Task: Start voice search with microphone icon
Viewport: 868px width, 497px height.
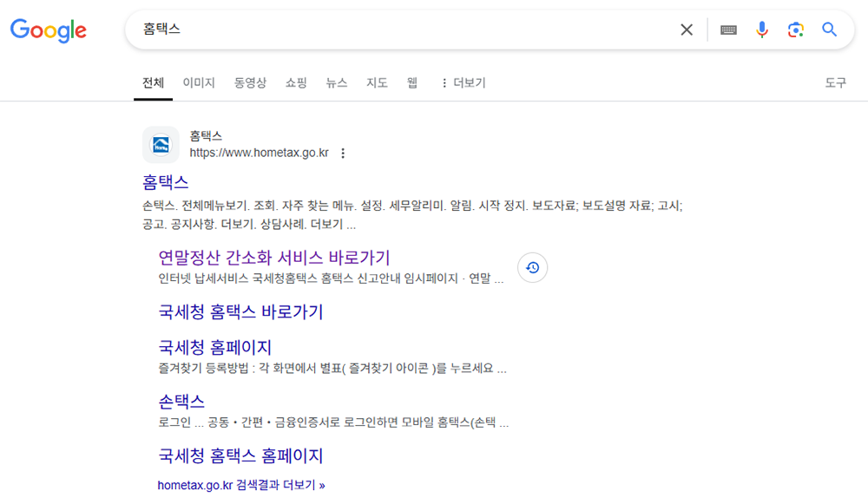Action: [x=762, y=29]
